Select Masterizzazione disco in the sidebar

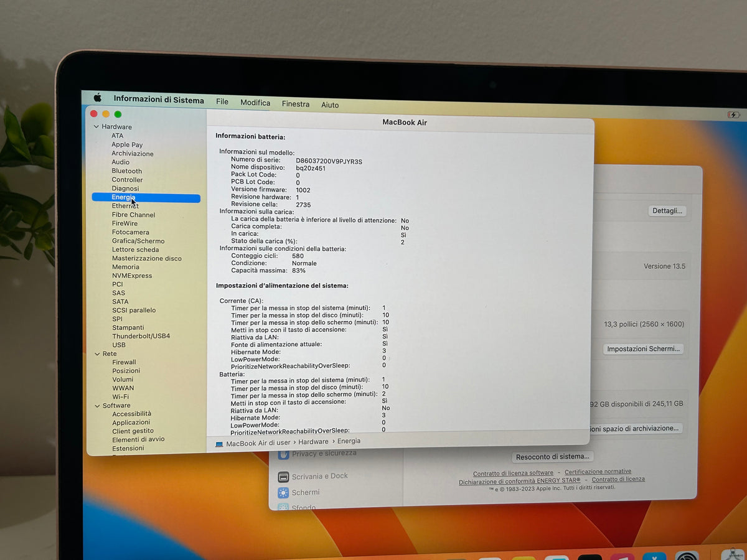tap(147, 258)
